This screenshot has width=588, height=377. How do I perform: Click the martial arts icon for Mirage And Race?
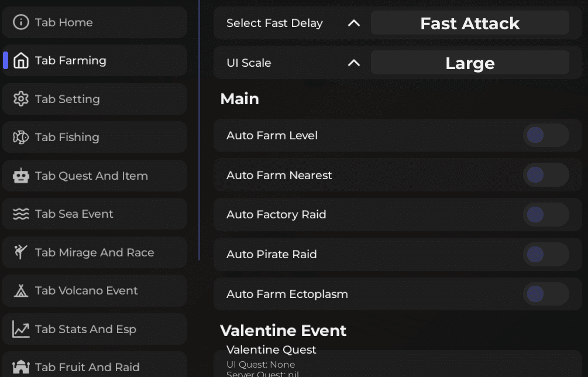click(21, 252)
